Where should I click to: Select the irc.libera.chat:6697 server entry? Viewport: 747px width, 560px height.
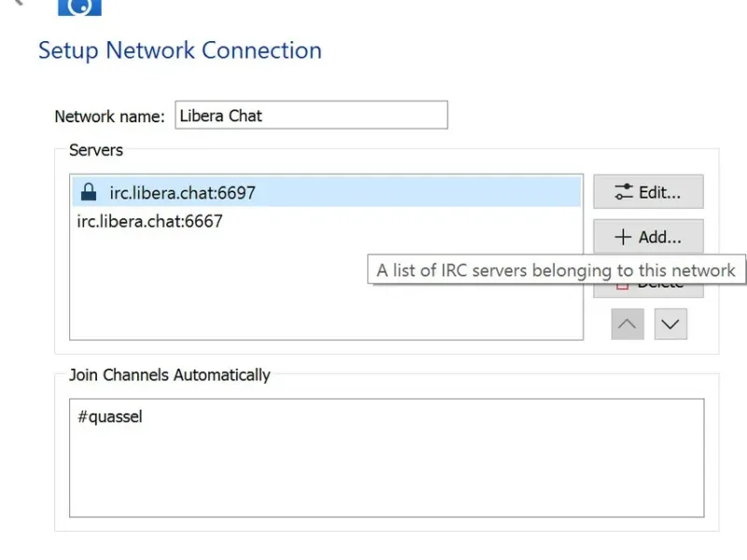(182, 193)
